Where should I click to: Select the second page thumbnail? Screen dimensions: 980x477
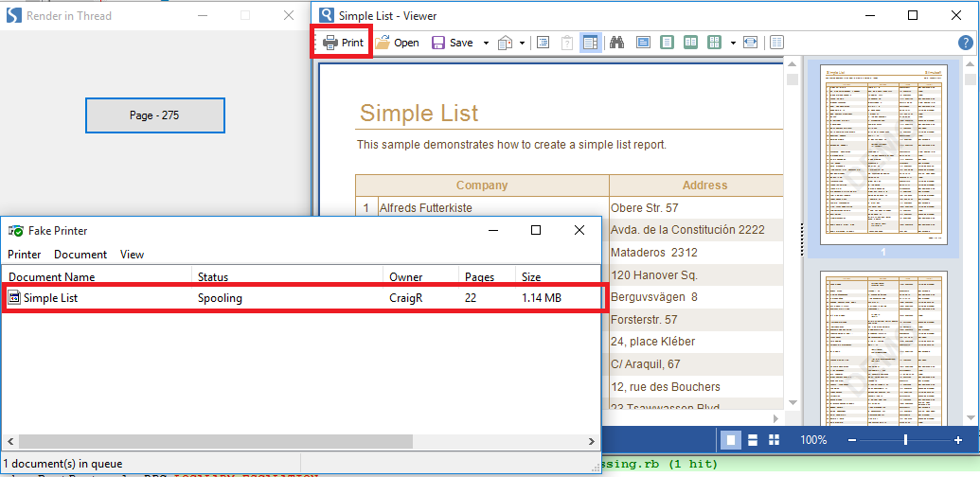(883, 348)
